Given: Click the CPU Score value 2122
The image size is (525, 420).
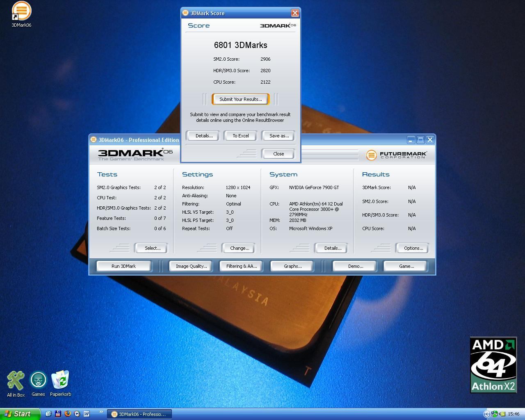Looking at the screenshot, I should (x=265, y=82).
